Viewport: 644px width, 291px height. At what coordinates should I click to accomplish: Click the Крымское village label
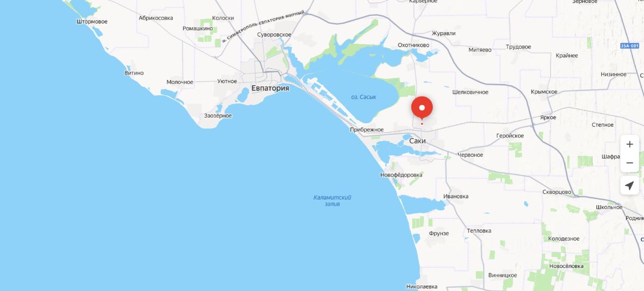[x=544, y=92]
